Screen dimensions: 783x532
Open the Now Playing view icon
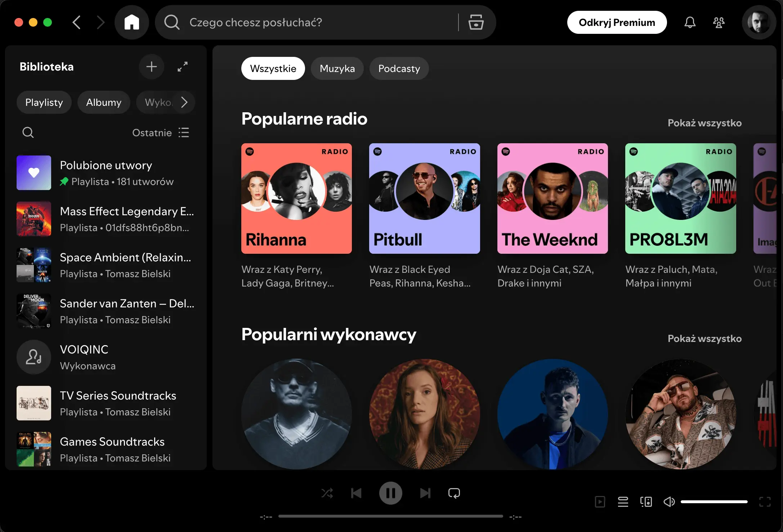pos(600,501)
